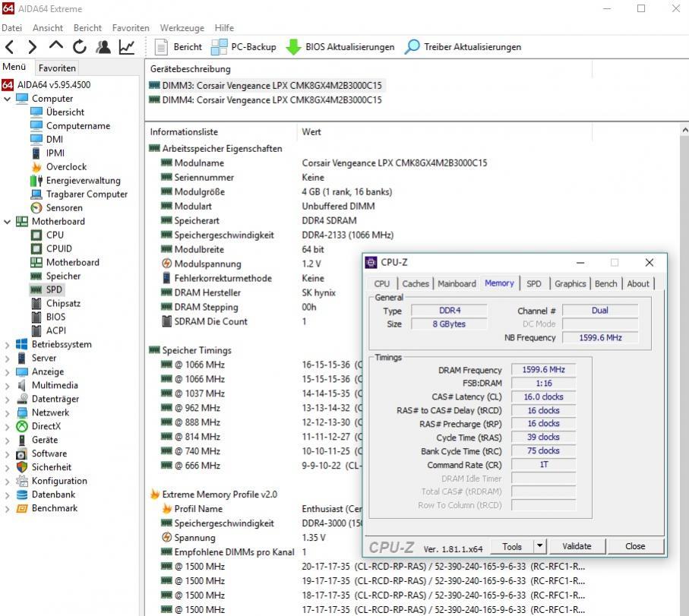
Task: Open the Bericht menu
Action: point(87,27)
